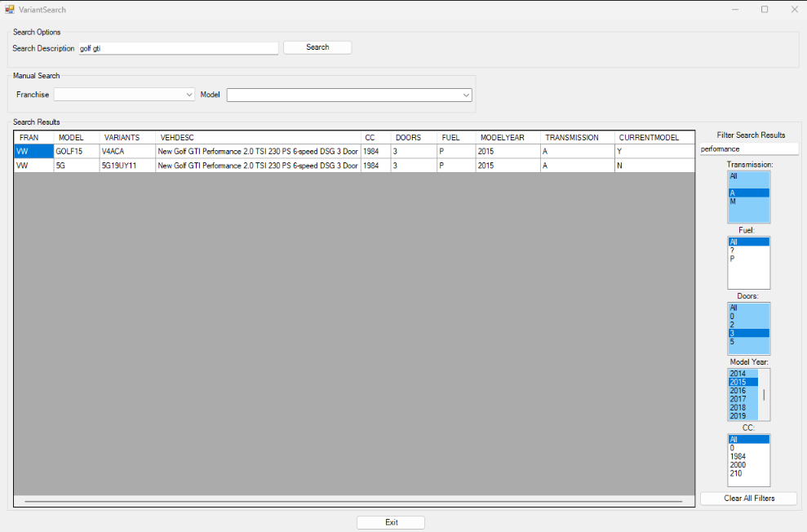Screen dimensions: 807x532
Task: Click the VEHDESC column header
Action: tap(259, 138)
